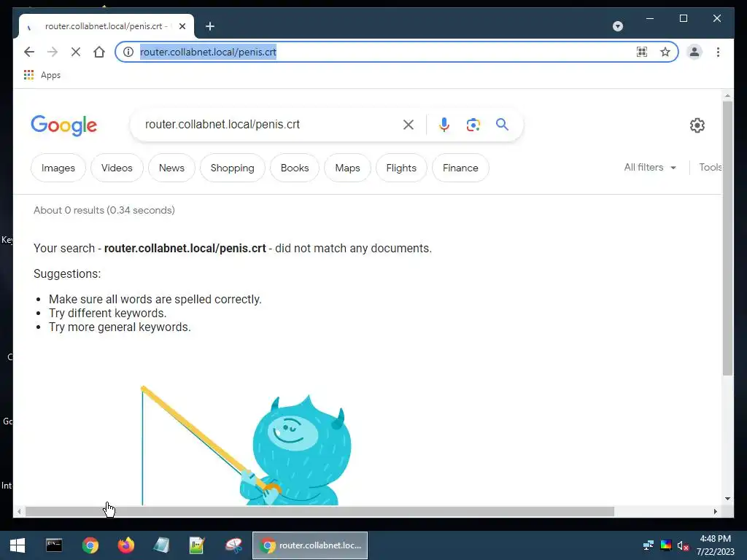
Task: Click the scroll right arrow
Action: coord(716,511)
